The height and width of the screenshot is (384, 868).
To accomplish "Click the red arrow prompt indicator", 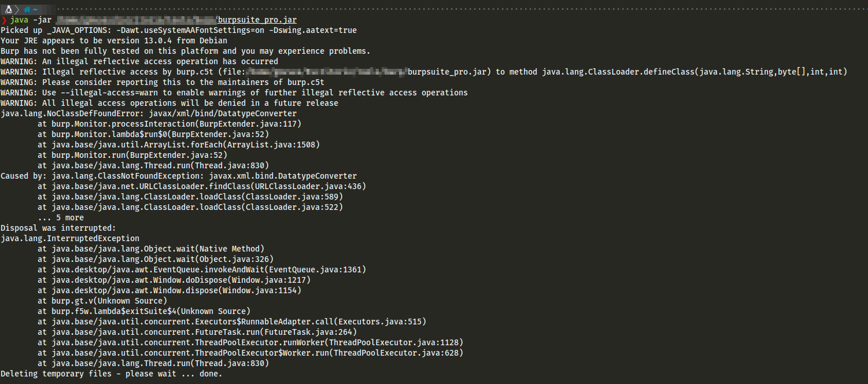I will (x=3, y=19).
